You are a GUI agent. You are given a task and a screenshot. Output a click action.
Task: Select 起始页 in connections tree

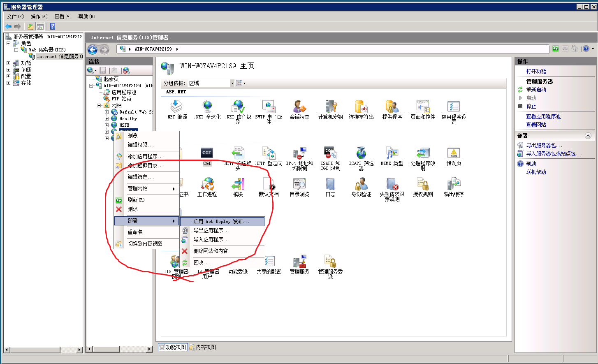111,79
